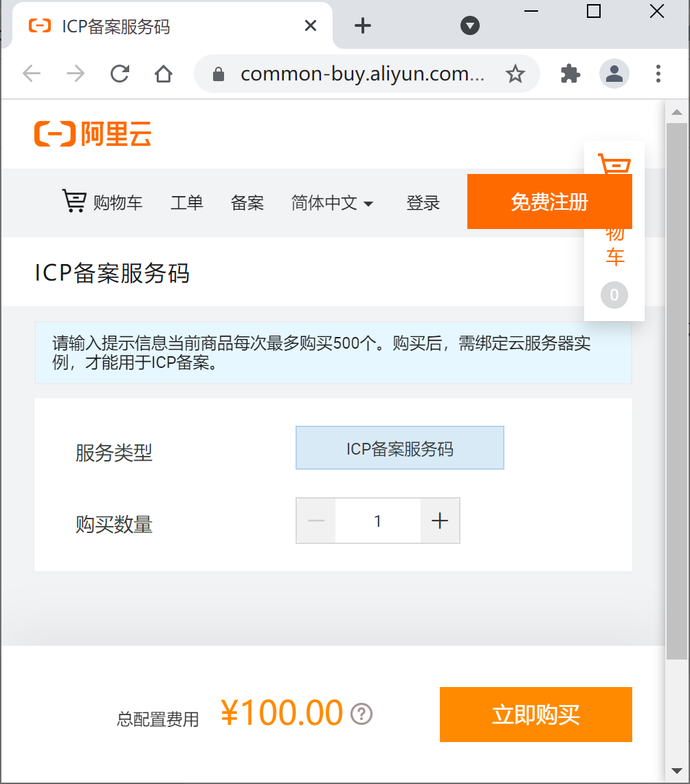
Task: Click the 立即购买 buy now button
Action: tap(535, 715)
